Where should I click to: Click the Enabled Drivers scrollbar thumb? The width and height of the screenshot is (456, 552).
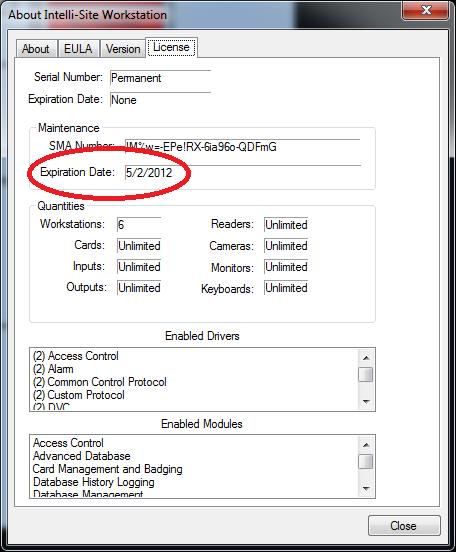click(366, 375)
